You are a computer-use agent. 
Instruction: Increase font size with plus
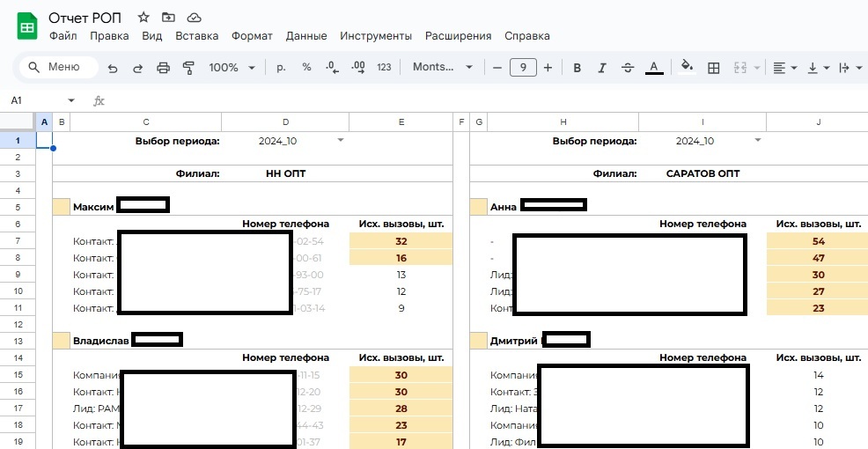[x=548, y=68]
